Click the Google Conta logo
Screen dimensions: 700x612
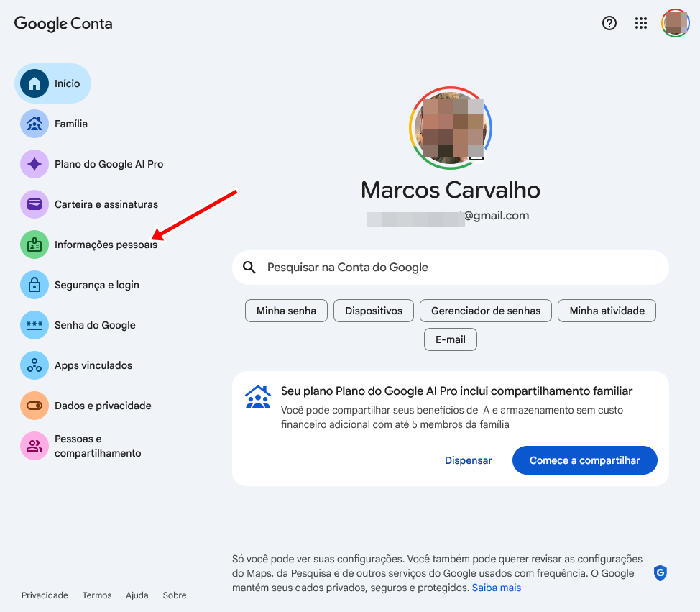click(63, 24)
